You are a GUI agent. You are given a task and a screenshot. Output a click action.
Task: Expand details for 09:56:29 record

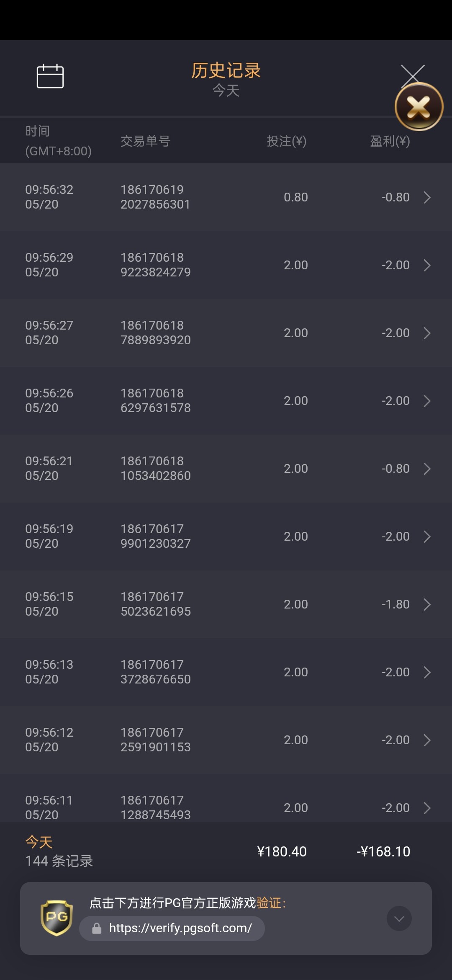[x=427, y=265]
